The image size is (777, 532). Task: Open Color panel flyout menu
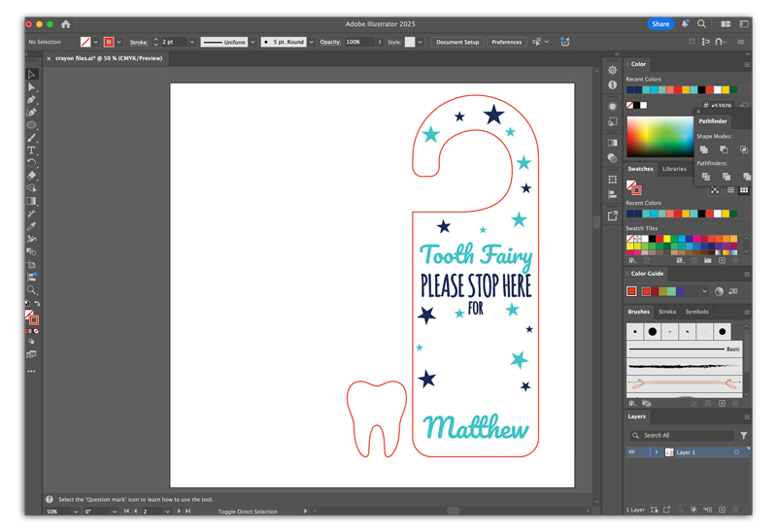[747, 64]
